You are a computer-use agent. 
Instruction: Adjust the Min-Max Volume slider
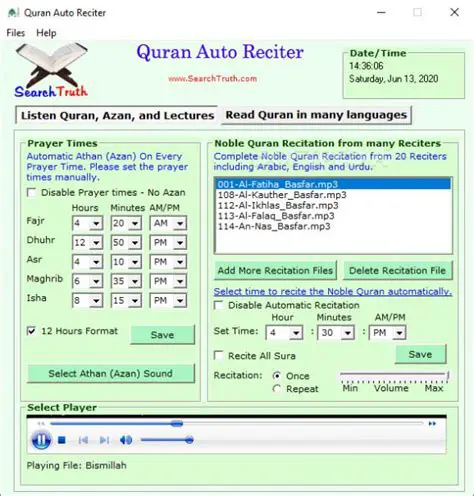point(395,376)
